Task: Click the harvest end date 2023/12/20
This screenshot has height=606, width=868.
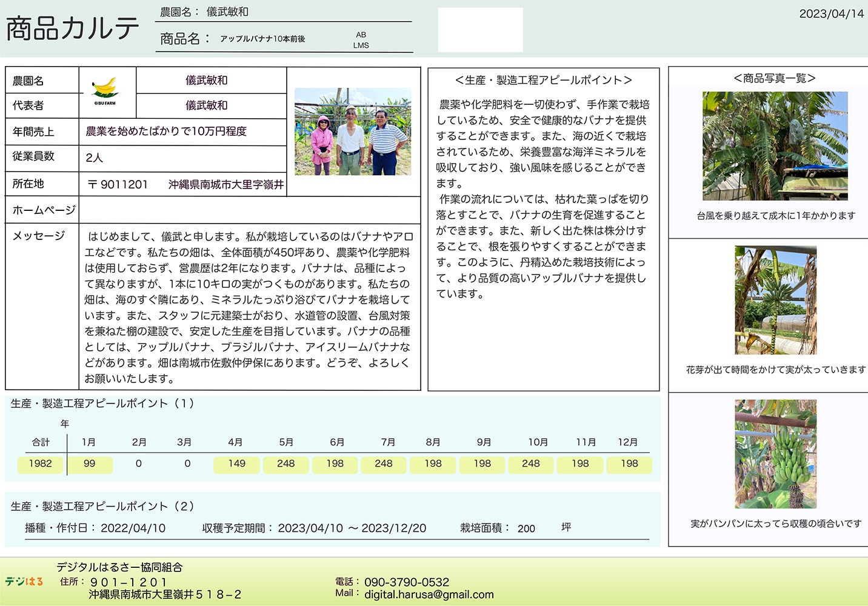Action: click(393, 528)
